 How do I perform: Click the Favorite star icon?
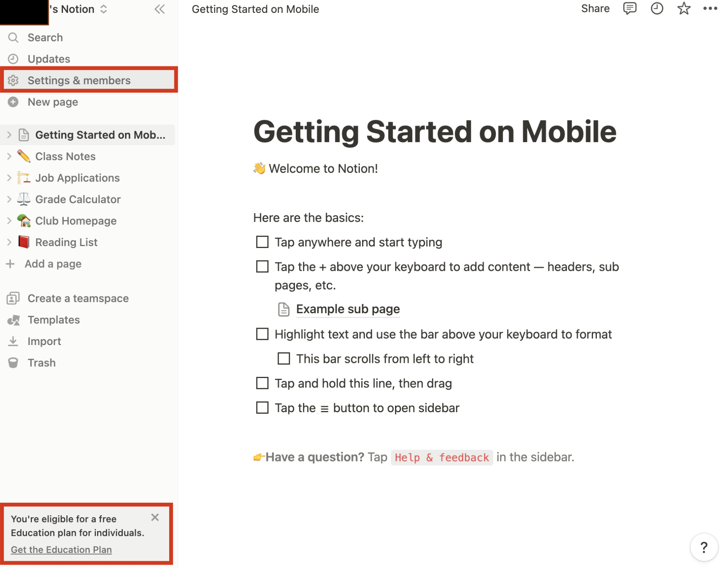pos(684,9)
